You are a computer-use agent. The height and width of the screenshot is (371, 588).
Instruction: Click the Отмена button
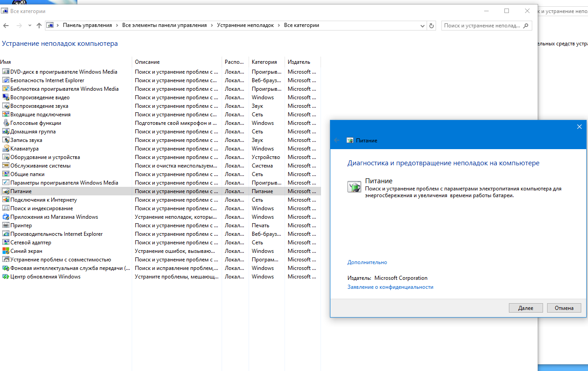point(564,308)
